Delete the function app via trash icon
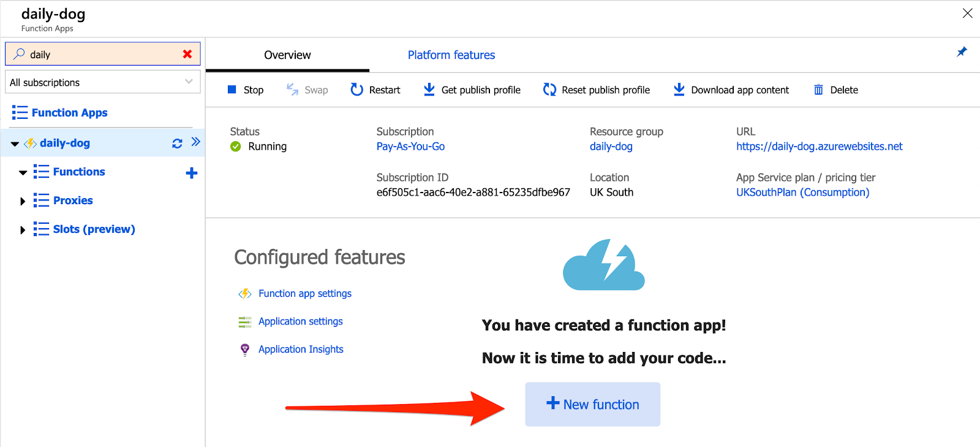 pyautogui.click(x=818, y=90)
